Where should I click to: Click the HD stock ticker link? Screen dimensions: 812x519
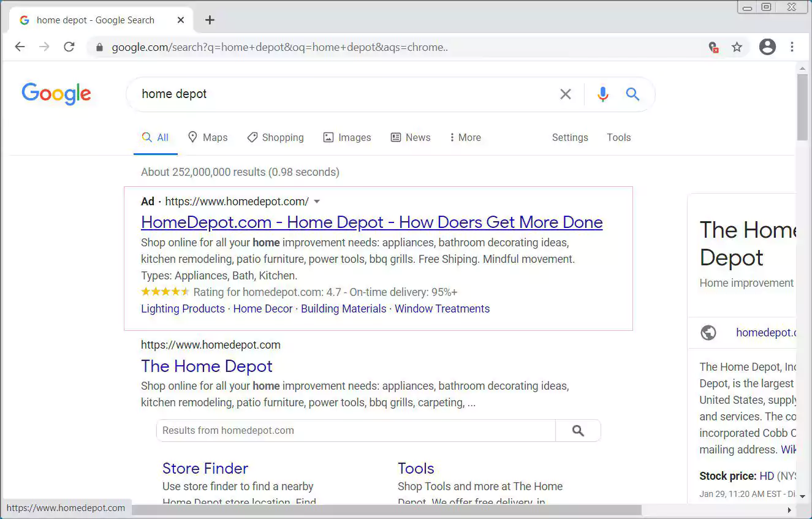767,476
